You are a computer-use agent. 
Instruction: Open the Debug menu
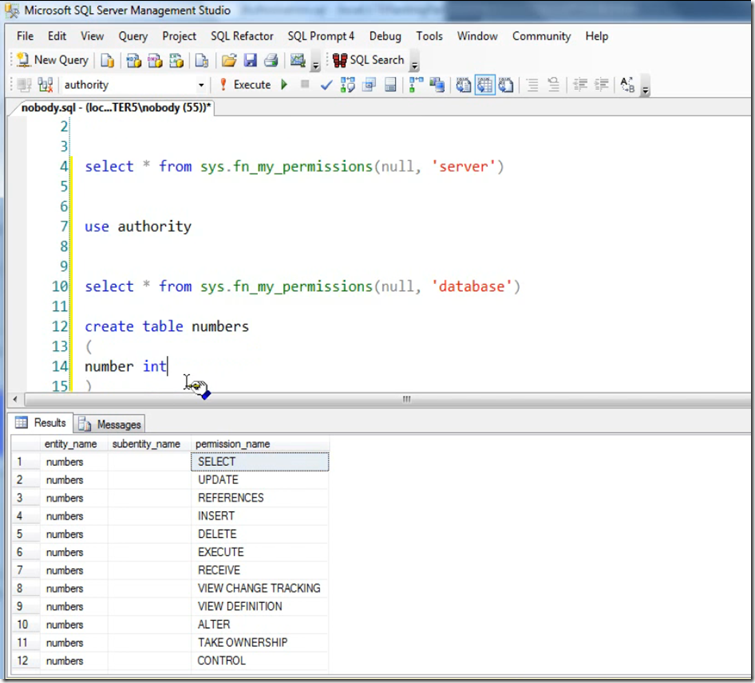(385, 36)
